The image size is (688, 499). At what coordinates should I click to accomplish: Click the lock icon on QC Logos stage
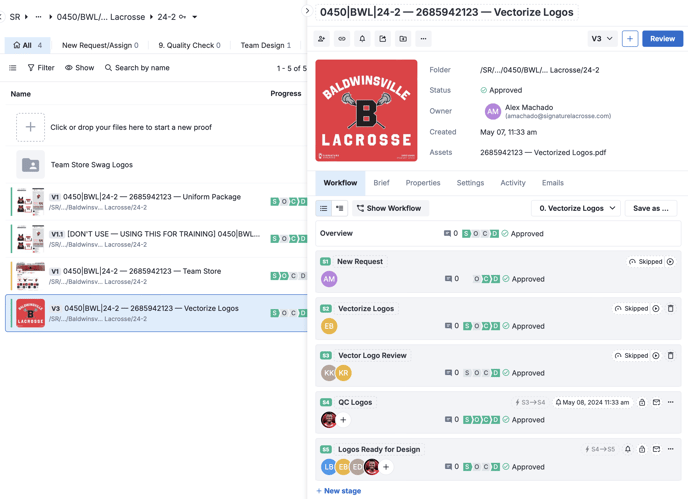click(642, 403)
